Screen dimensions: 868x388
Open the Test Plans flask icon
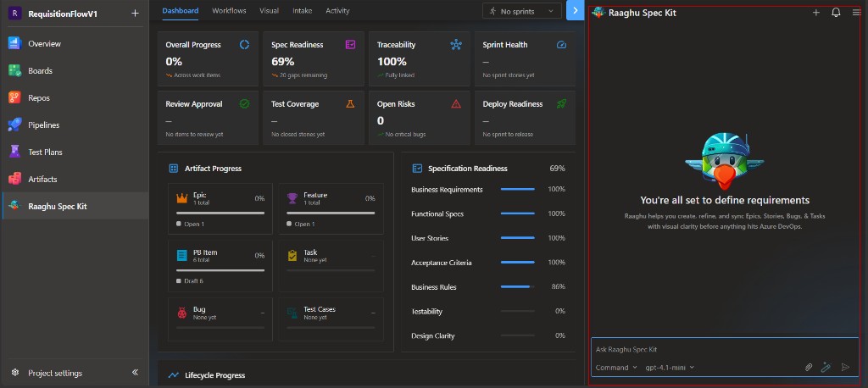(x=14, y=152)
